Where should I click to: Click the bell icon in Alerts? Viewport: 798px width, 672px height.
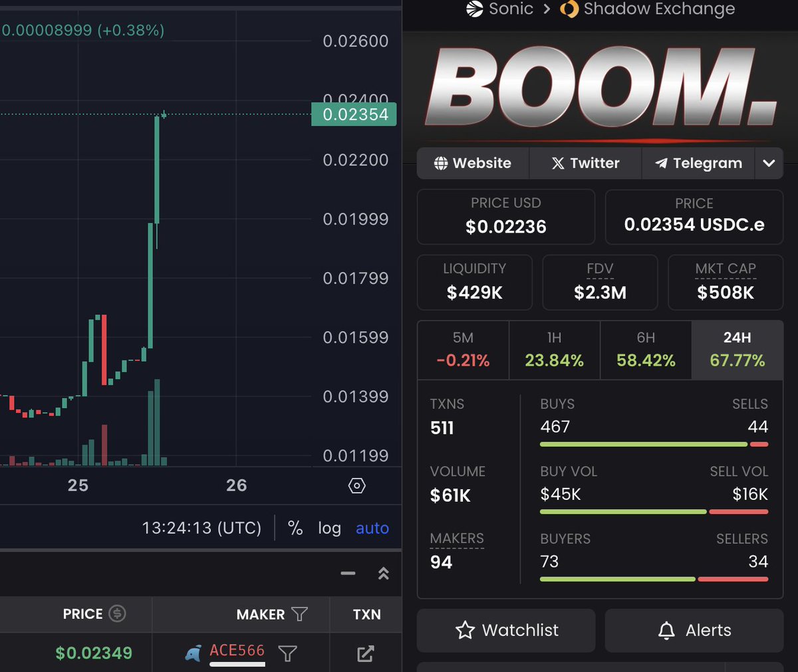pos(666,630)
